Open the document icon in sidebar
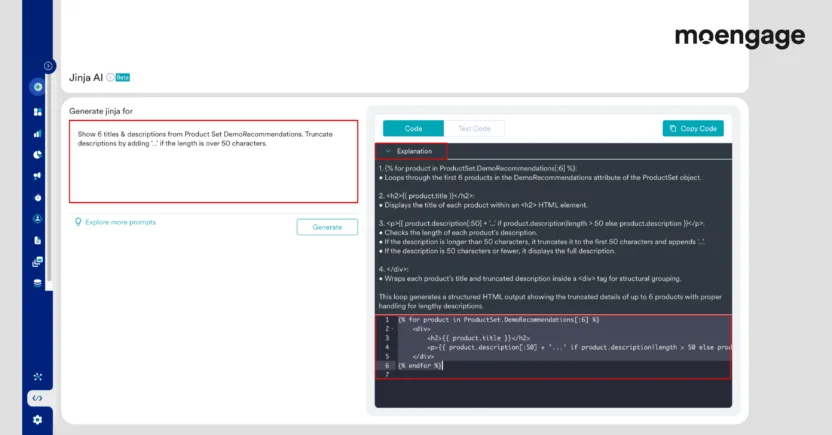Image resolution: width=832 pixels, height=435 pixels. [37, 240]
